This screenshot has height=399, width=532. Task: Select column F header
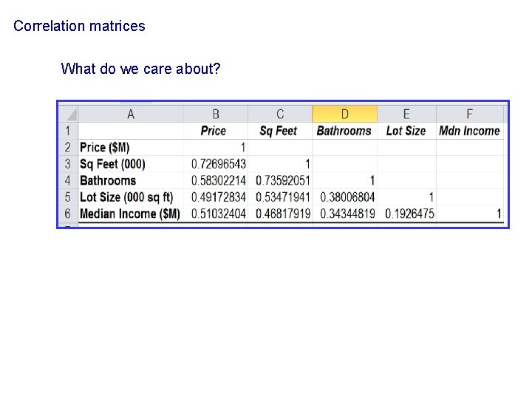pos(470,114)
